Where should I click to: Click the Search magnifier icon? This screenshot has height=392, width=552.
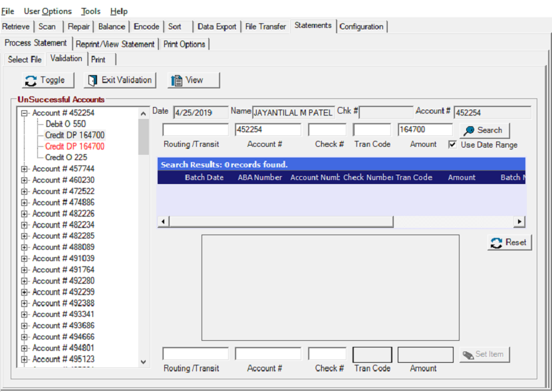pyautogui.click(x=469, y=130)
